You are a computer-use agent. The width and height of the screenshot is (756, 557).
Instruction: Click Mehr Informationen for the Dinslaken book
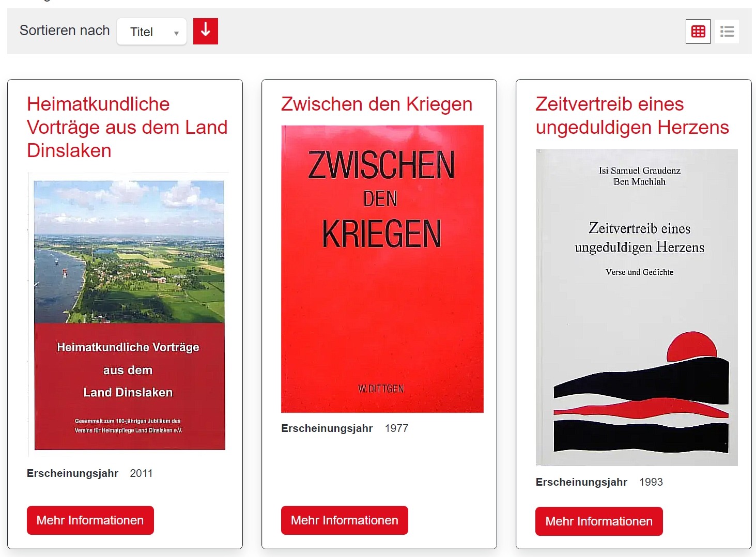click(x=90, y=520)
